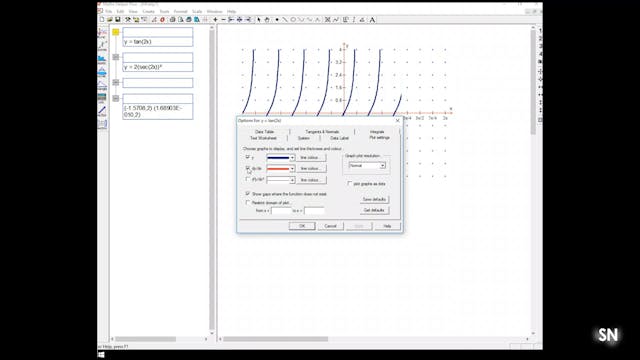Screen dimensions: 640x360
Task: Select the hand drag tool
Action: coord(267,20)
